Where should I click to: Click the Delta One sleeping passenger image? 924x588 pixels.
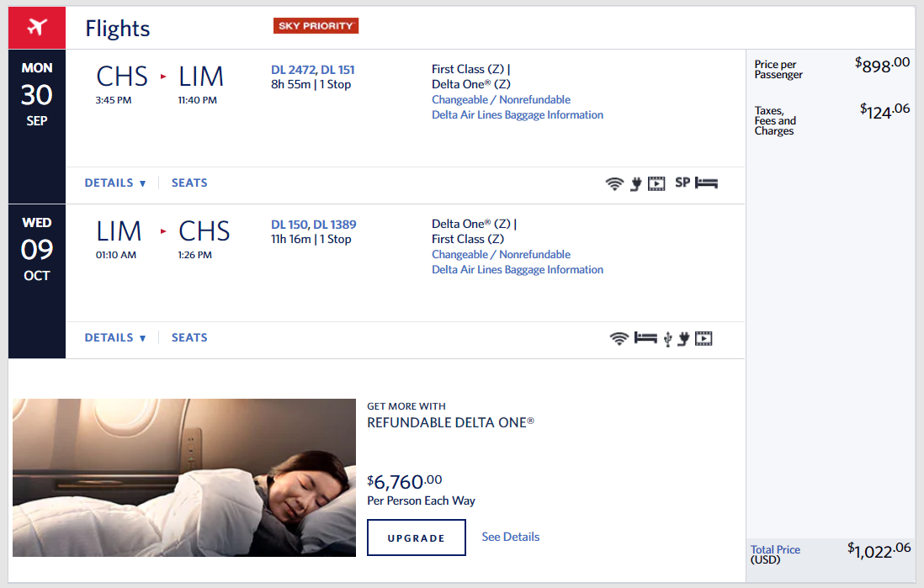click(x=183, y=478)
